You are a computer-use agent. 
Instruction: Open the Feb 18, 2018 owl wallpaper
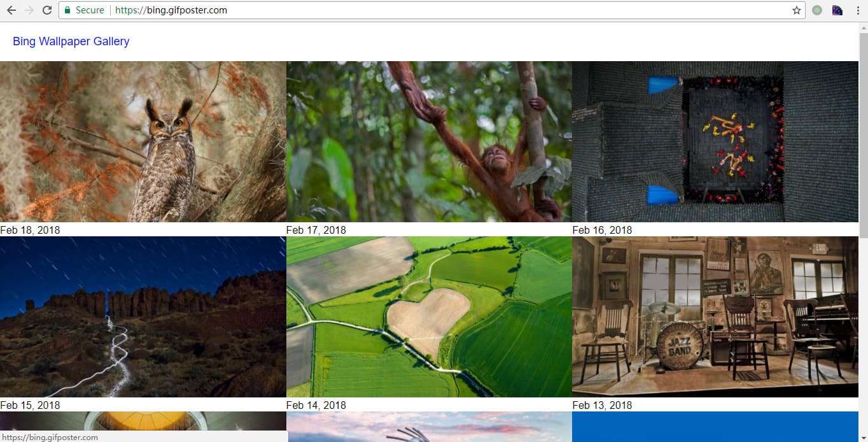point(143,141)
